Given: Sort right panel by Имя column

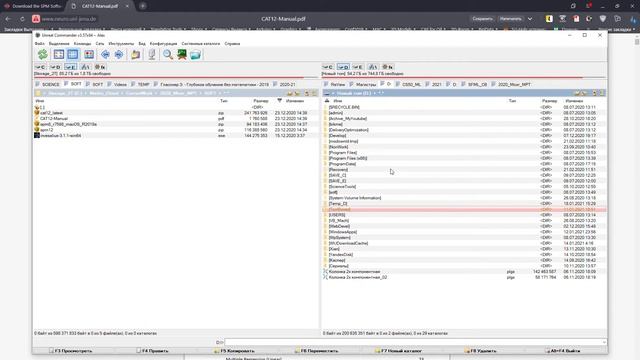Looking at the screenshot, I should click(x=338, y=101).
